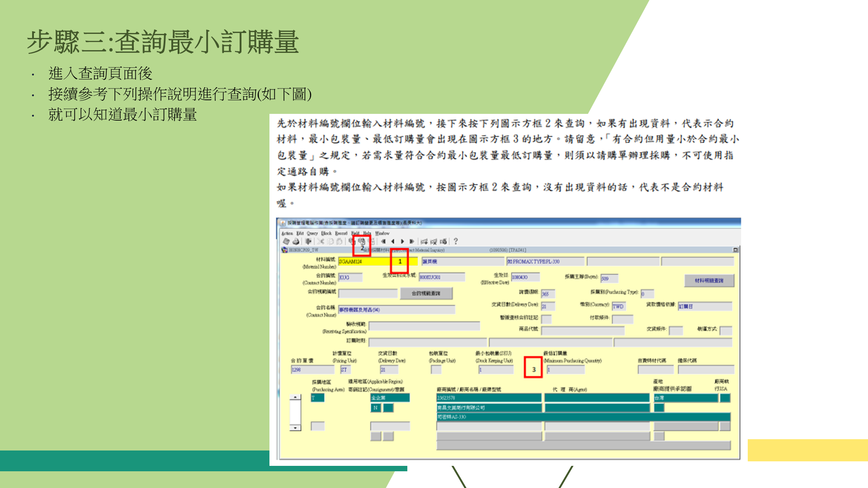868x488 pixels.
Task: Click the Lock Record icon
Action: pyautogui.click(x=443, y=241)
